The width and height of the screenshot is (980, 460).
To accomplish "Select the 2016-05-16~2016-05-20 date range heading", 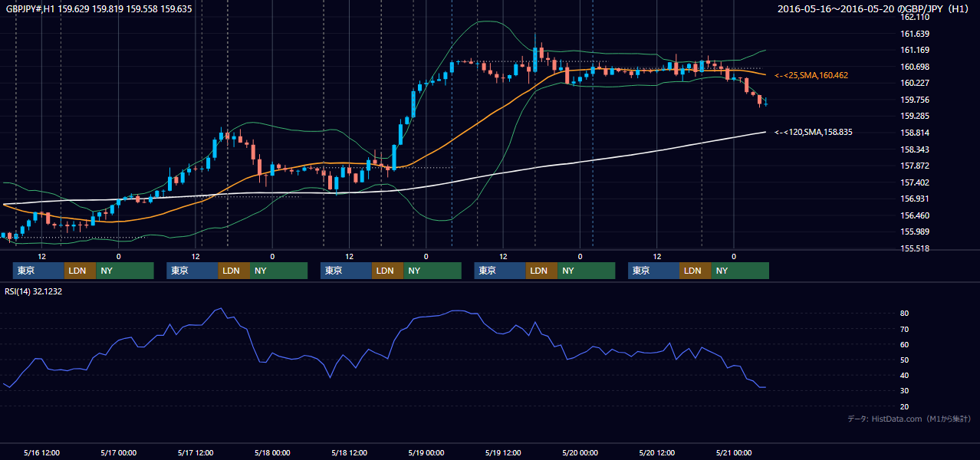I will pyautogui.click(x=873, y=9).
